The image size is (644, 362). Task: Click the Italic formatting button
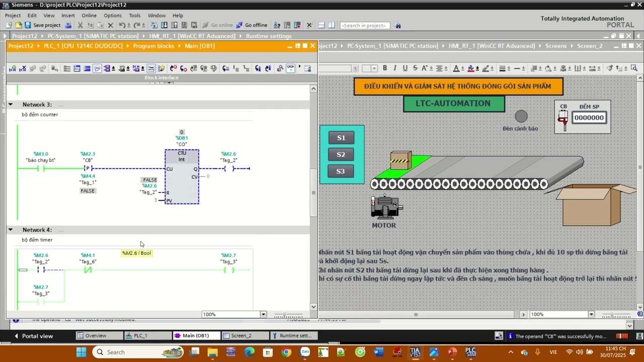point(395,68)
